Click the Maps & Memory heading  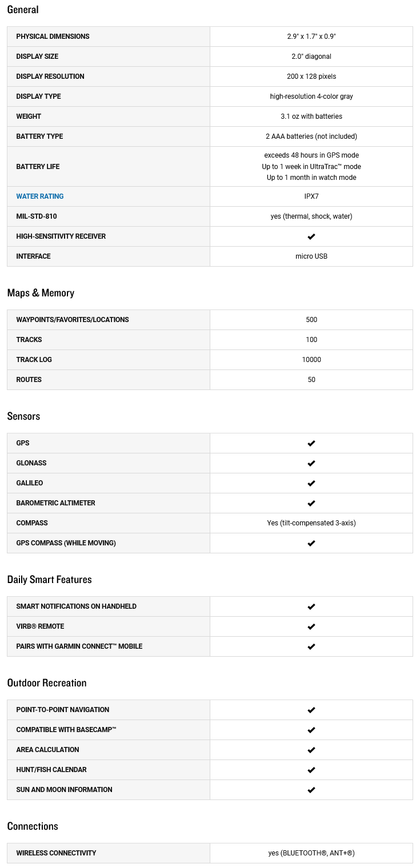point(41,293)
